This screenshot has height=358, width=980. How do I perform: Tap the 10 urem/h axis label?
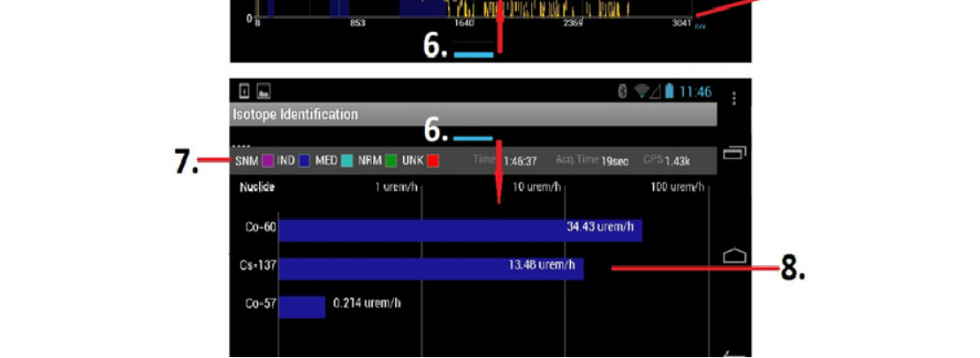(536, 187)
